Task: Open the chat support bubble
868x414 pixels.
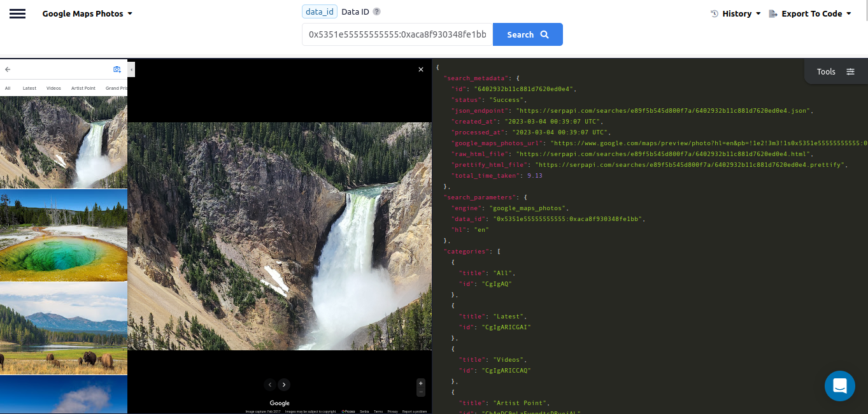Action: click(839, 386)
